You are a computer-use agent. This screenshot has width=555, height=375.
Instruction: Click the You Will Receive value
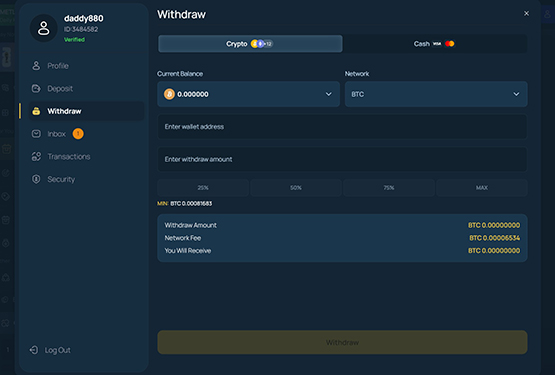pyautogui.click(x=494, y=251)
